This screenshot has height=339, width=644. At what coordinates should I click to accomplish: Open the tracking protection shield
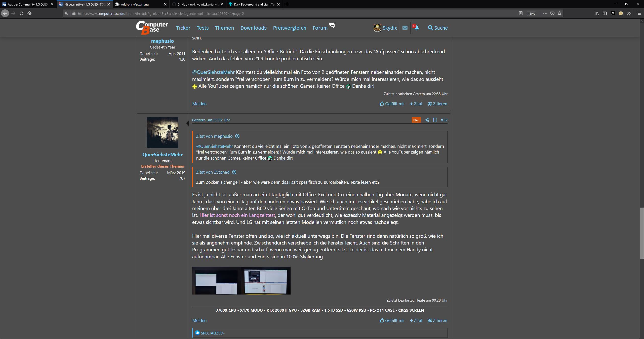tap(66, 13)
